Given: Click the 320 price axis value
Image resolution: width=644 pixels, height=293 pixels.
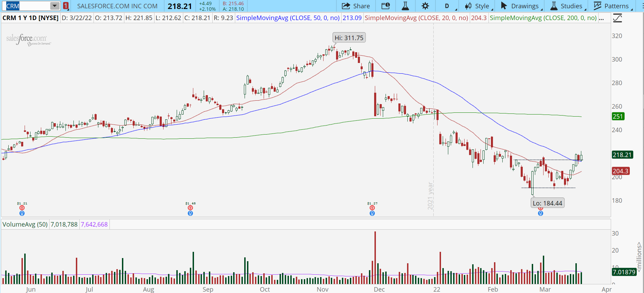Looking at the screenshot, I should pyautogui.click(x=617, y=36).
